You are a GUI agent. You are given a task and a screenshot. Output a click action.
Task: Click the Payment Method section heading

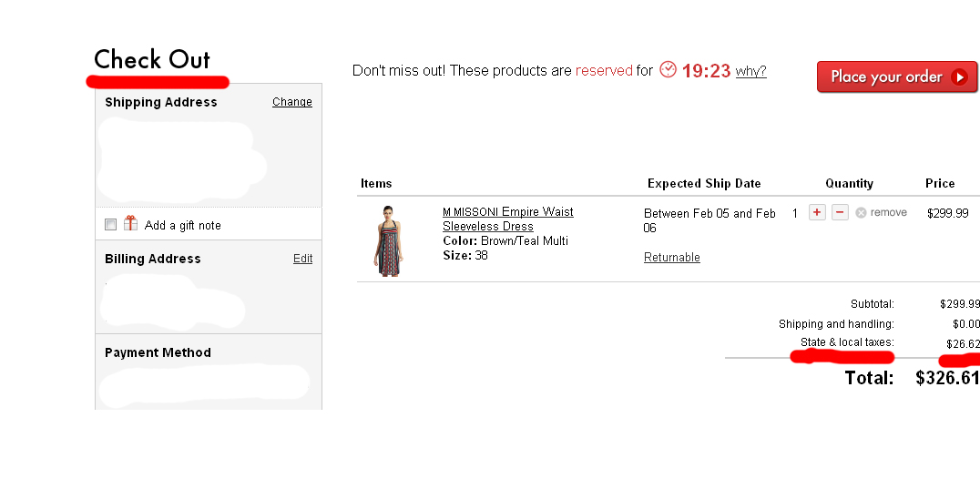pos(158,352)
